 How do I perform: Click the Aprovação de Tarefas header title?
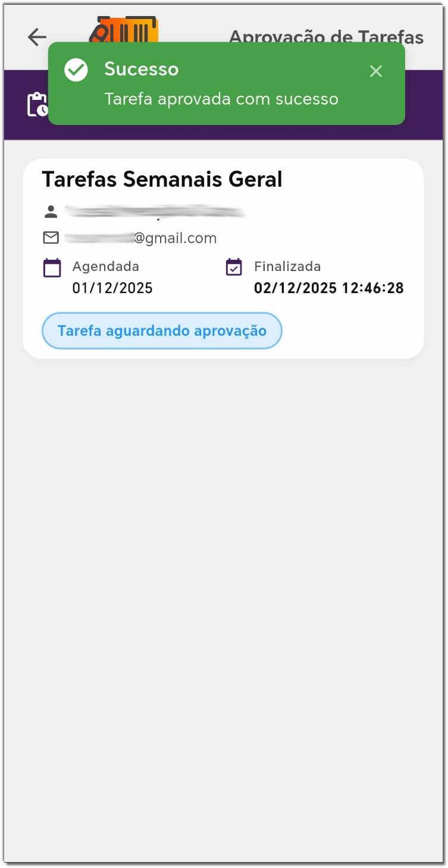pyautogui.click(x=327, y=37)
